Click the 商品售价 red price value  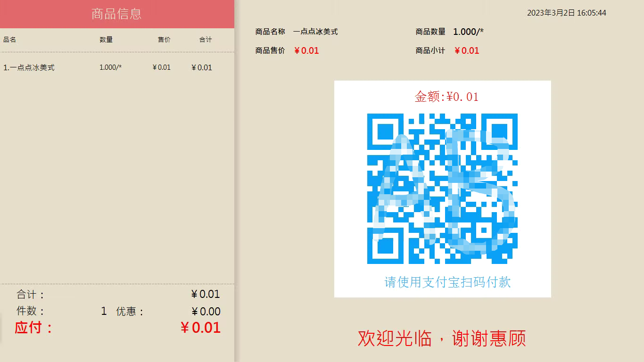(x=306, y=50)
